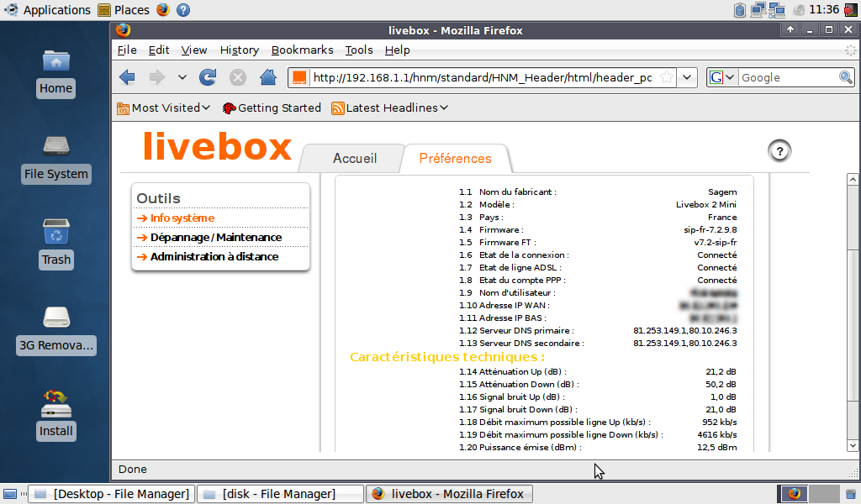861x504 pixels.
Task: Open the Getting Started bookmark
Action: (x=272, y=108)
